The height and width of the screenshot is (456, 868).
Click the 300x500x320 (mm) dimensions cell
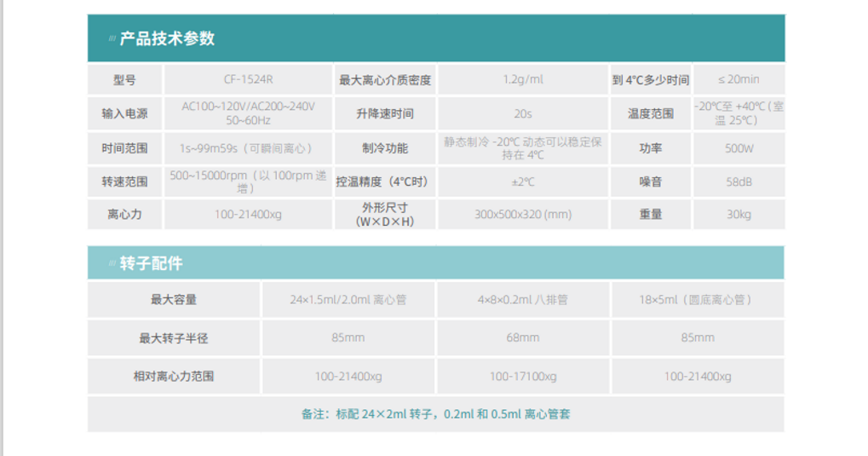click(523, 215)
